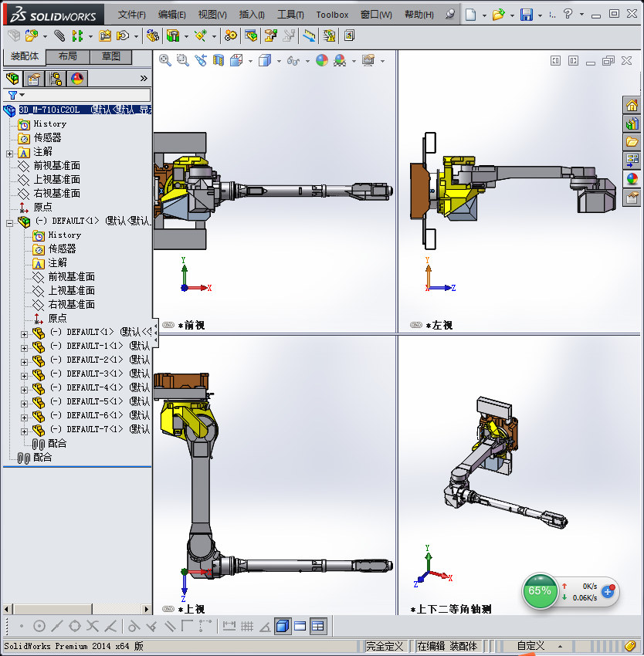Expand the 注解 tree node
This screenshot has height=656, width=644.
coord(9,154)
